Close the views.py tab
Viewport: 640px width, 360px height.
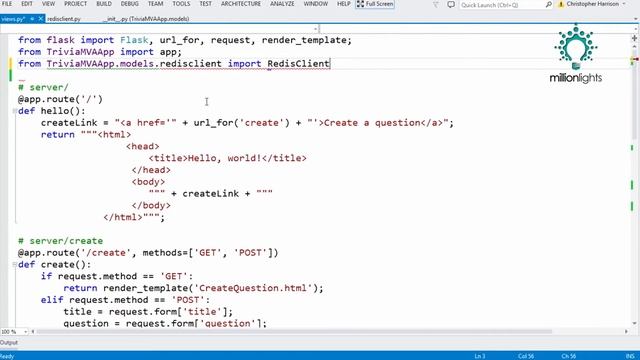tap(40, 19)
